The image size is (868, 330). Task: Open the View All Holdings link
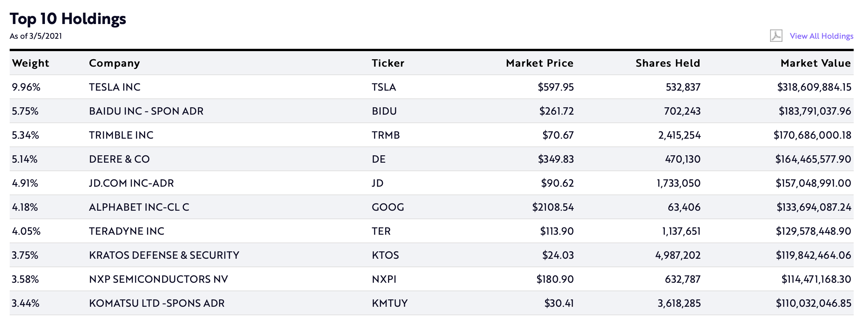[x=821, y=36]
